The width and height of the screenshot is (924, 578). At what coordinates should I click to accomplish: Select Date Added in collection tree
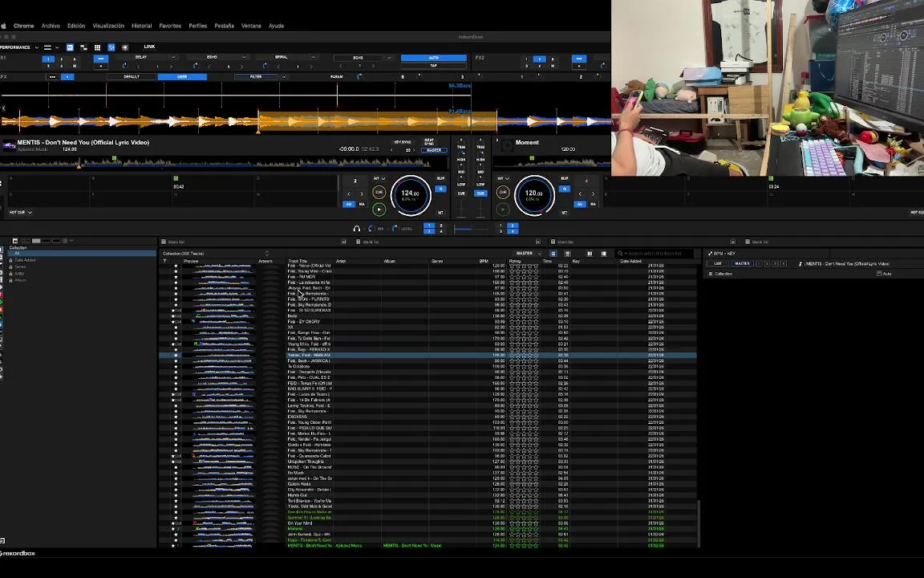[x=25, y=260]
